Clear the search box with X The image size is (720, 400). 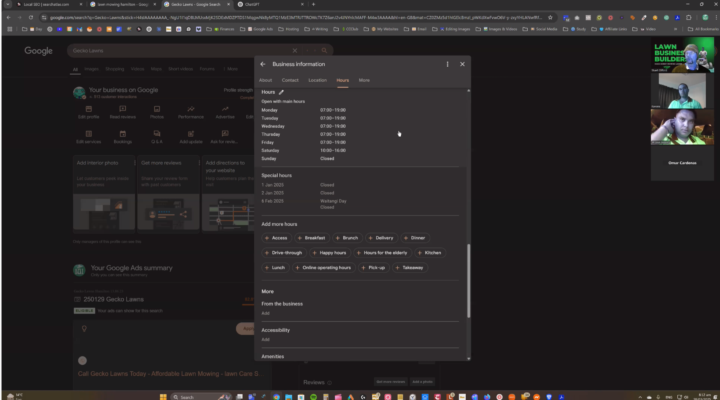tap(295, 51)
